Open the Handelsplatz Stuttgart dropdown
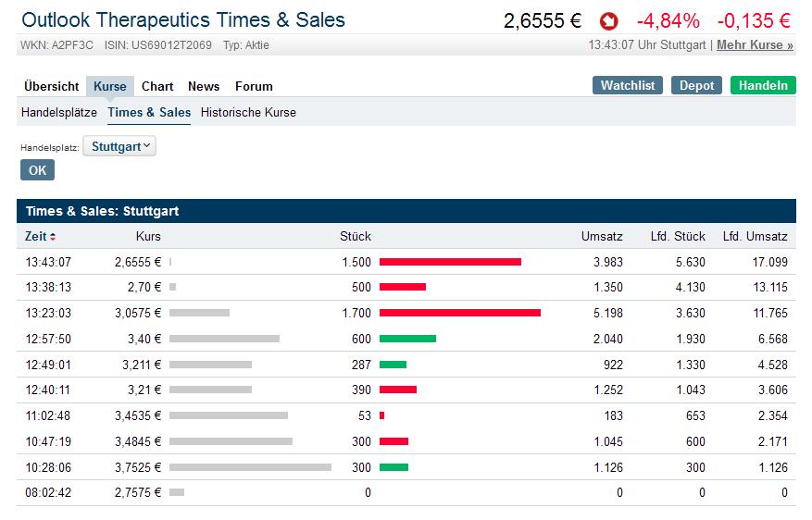Viewport: 812px width, 520px height. point(119,146)
